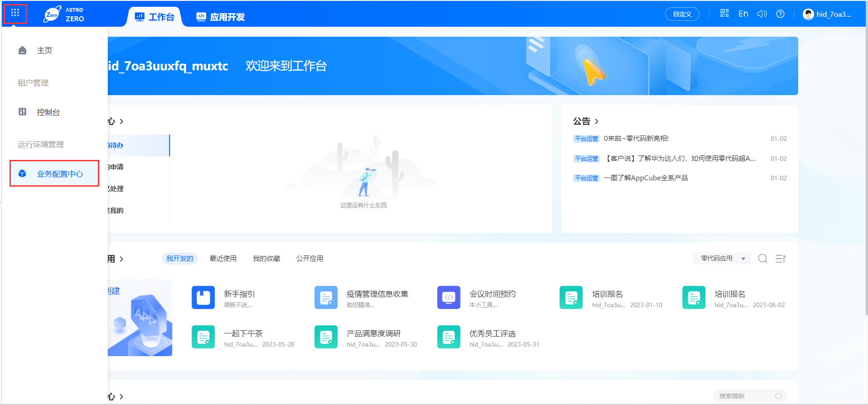Open the 一起下午茶 application
Screen dimensions: 868x405
[243, 333]
